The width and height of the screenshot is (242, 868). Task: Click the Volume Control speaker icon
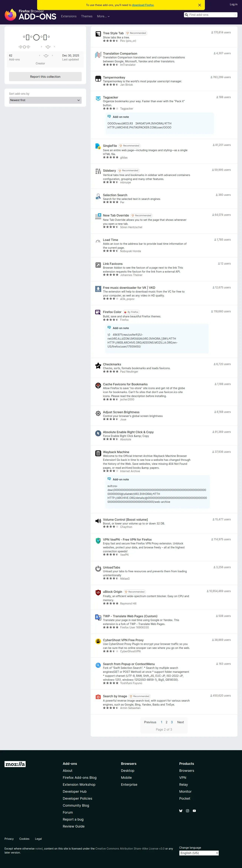tap(98, 521)
